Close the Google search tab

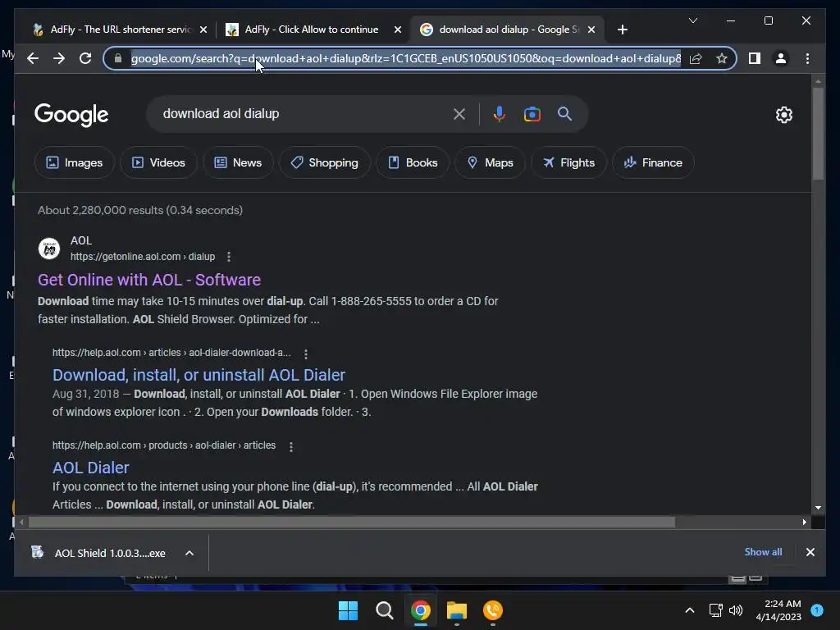(591, 30)
